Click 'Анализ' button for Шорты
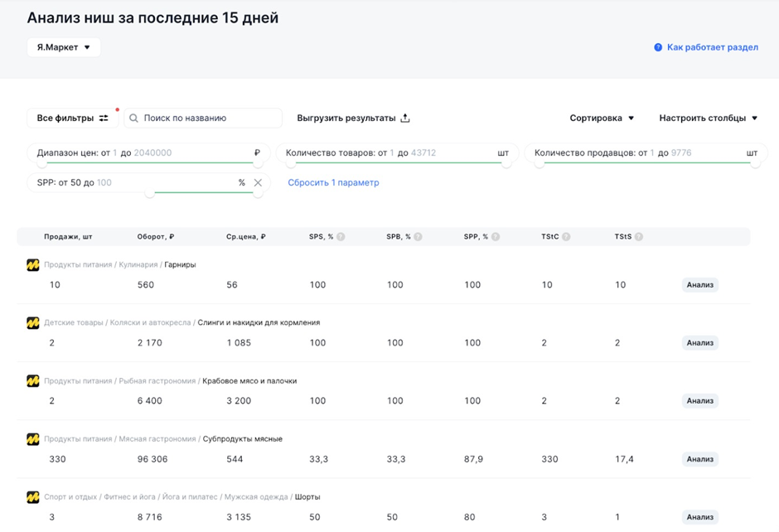Screen dimensions: 779x532 click(700, 517)
